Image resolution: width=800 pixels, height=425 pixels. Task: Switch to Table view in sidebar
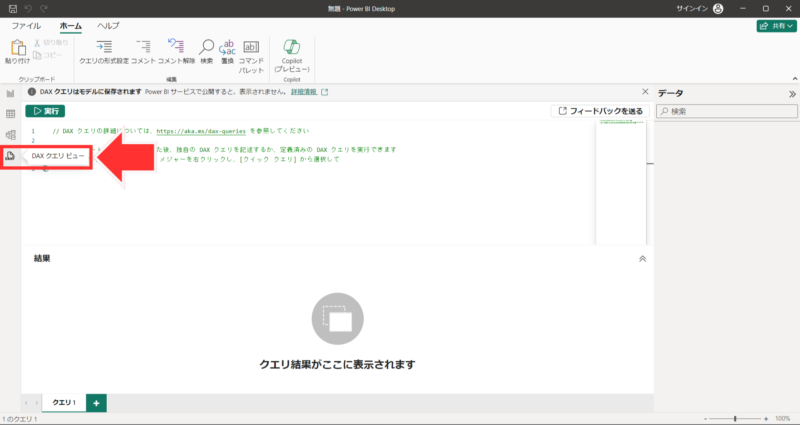pos(10,114)
